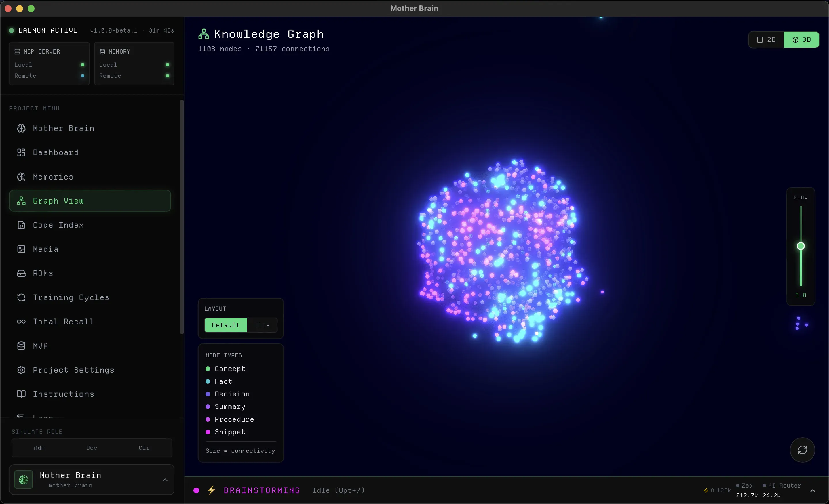Open MVA menu item
This screenshot has height=504, width=829.
90,346
